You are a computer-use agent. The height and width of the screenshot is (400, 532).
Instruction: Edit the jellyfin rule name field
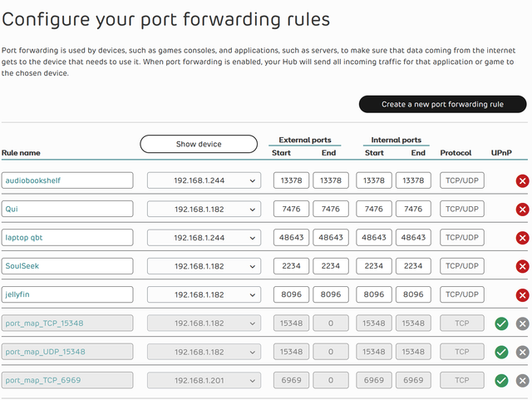pyautogui.click(x=67, y=294)
